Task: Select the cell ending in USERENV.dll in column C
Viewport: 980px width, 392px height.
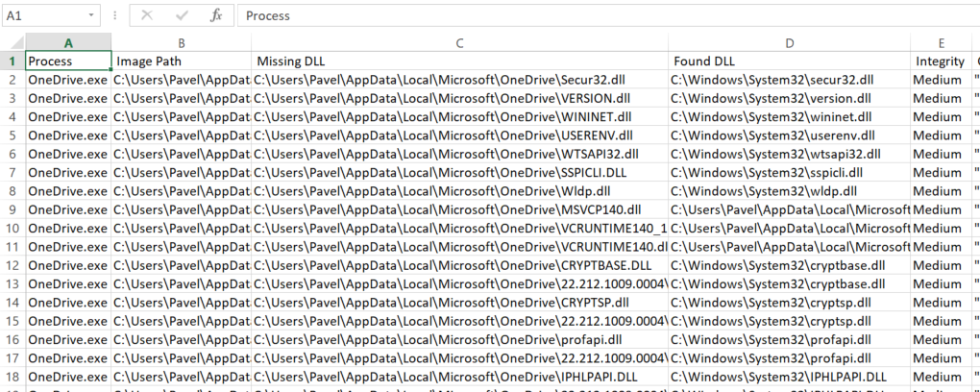Action: pos(459,135)
